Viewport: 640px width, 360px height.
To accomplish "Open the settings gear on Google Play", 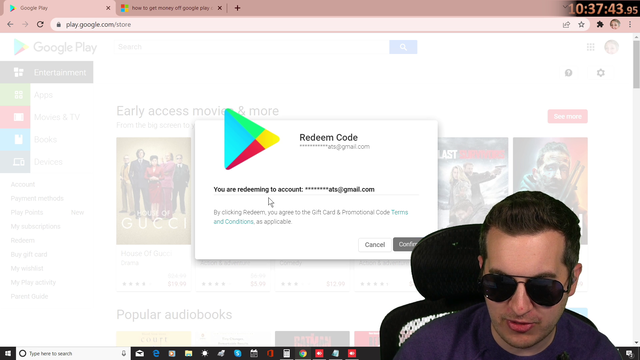I will 600,73.
